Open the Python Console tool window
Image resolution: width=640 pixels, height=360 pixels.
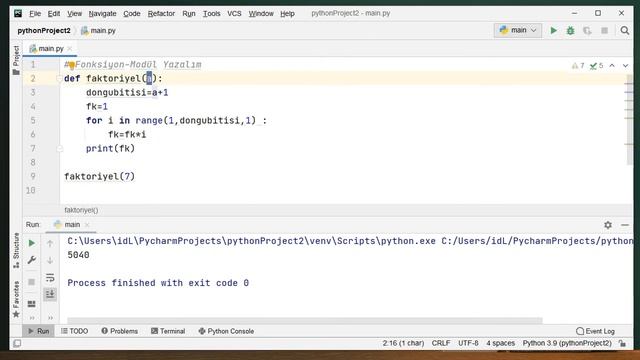tap(226, 331)
